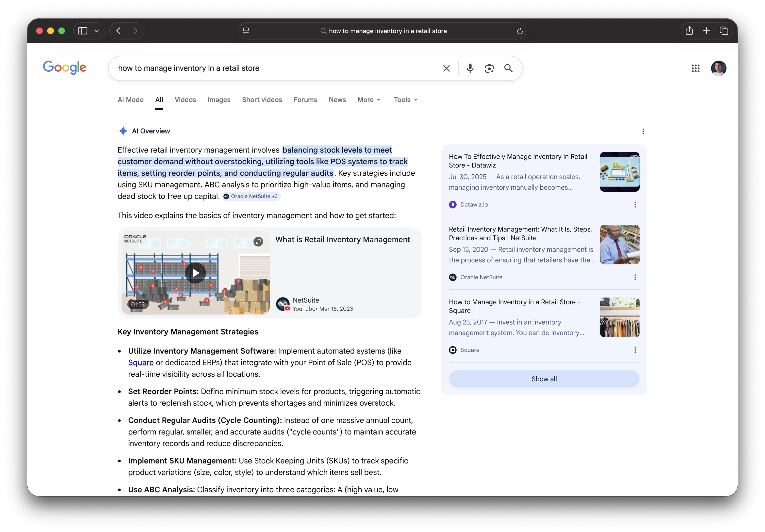
Task: Switch to the Videos tab
Action: point(185,100)
